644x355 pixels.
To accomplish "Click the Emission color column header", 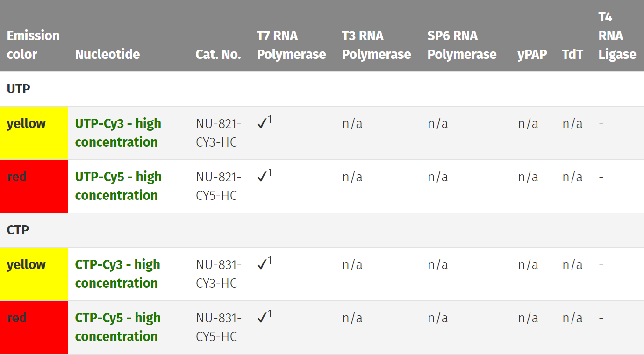I will click(33, 45).
